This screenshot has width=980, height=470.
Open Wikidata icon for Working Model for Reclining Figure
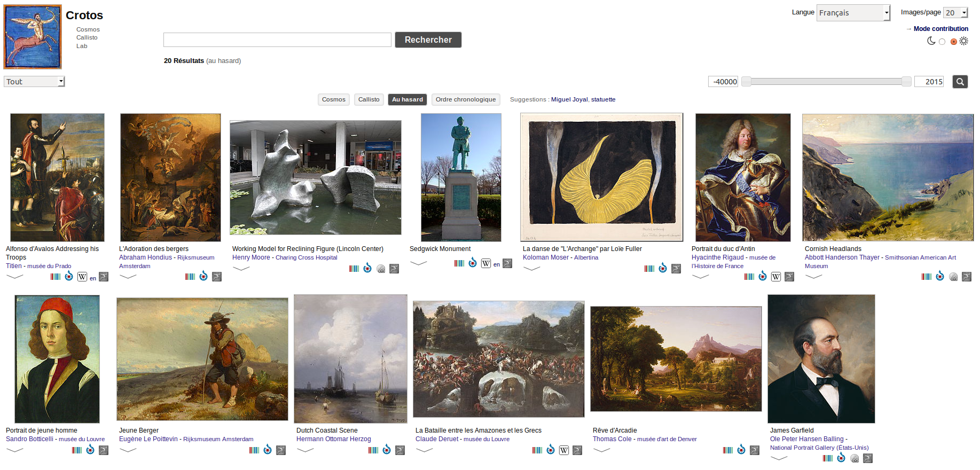pos(354,269)
